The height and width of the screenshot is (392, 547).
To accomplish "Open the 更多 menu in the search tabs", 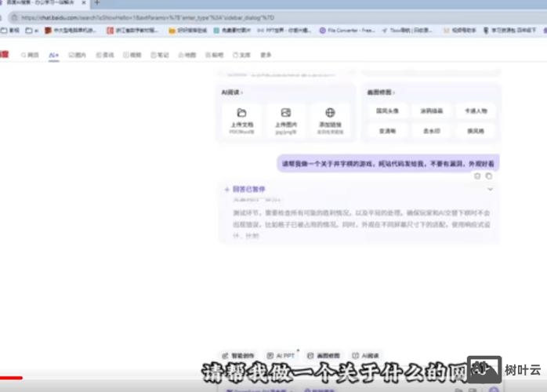I will 266,55.
